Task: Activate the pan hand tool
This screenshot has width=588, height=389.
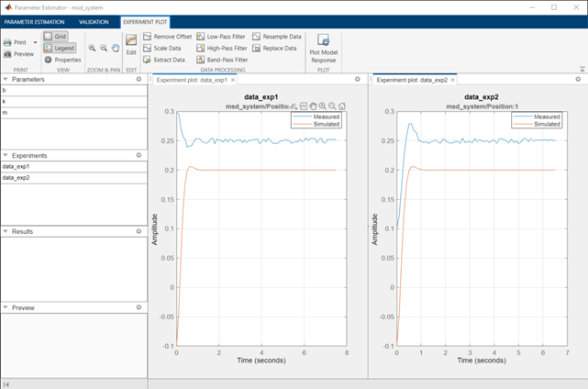Action: click(116, 48)
